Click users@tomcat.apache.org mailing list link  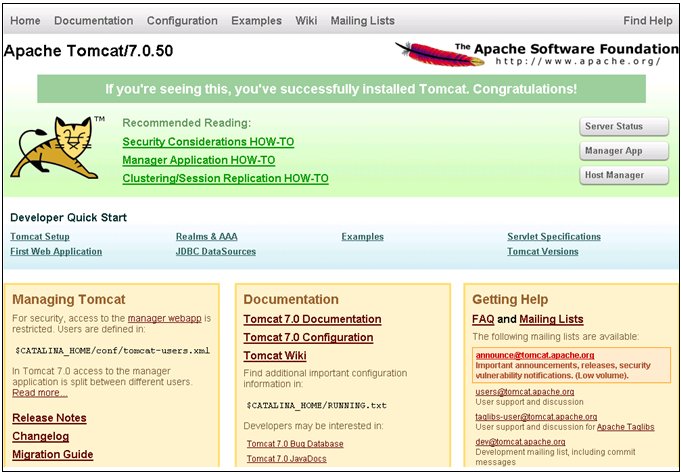(525, 392)
